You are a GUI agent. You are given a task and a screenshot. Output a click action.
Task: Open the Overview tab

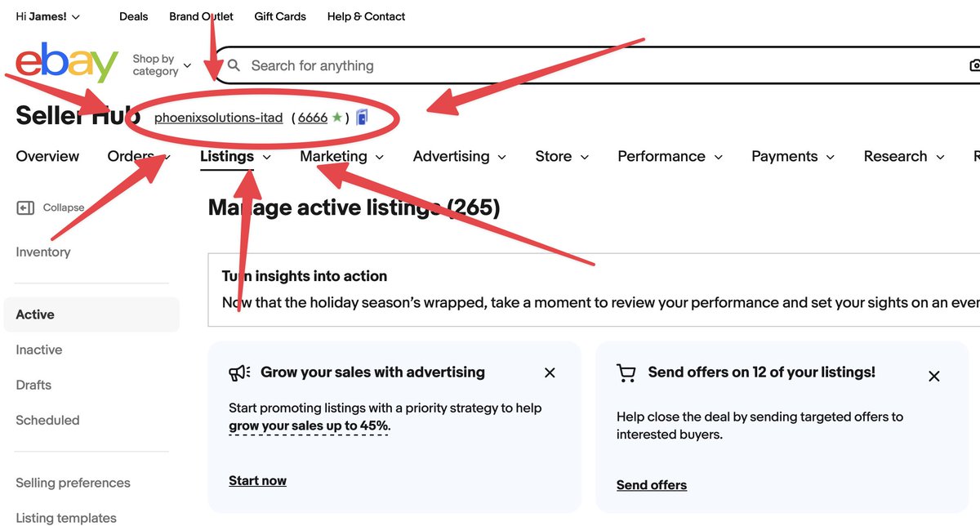pos(47,156)
